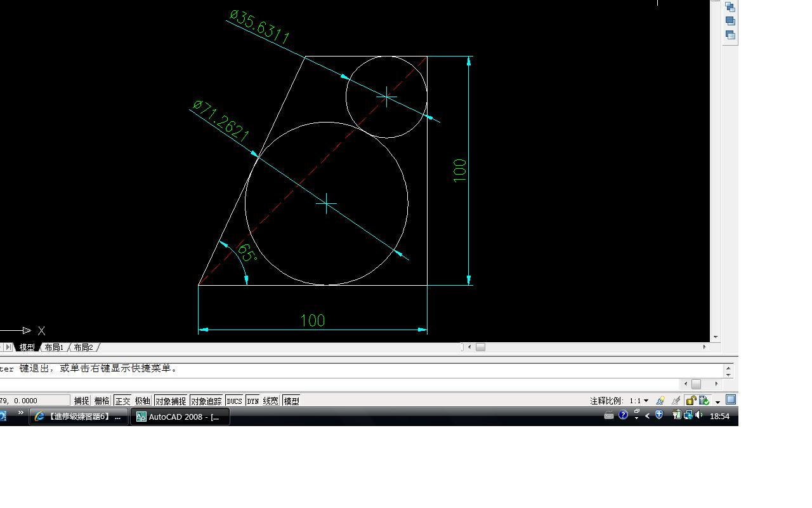Image resolution: width=812 pixels, height=508 pixels.
Task: Click the command window scroll down arrow
Action: tap(728, 375)
